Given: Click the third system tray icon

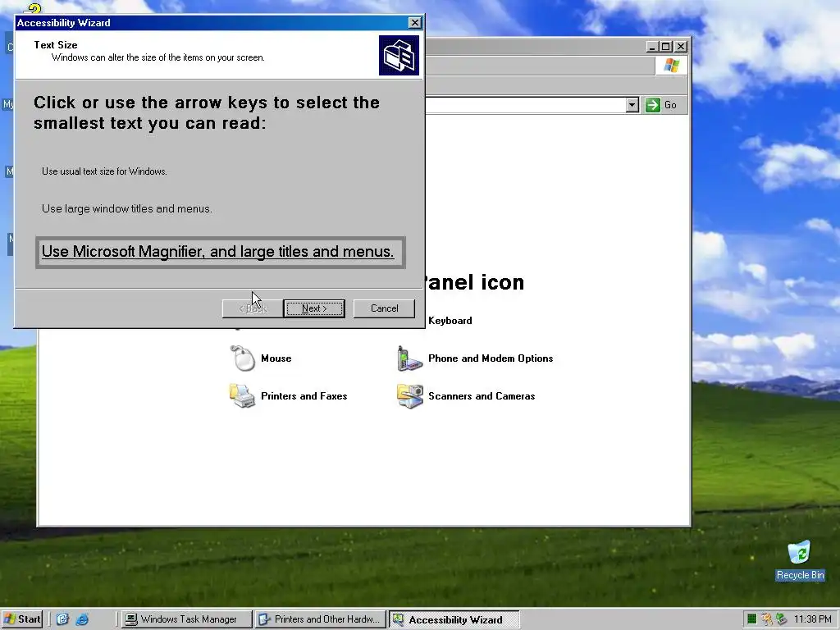Looking at the screenshot, I should pos(781,619).
